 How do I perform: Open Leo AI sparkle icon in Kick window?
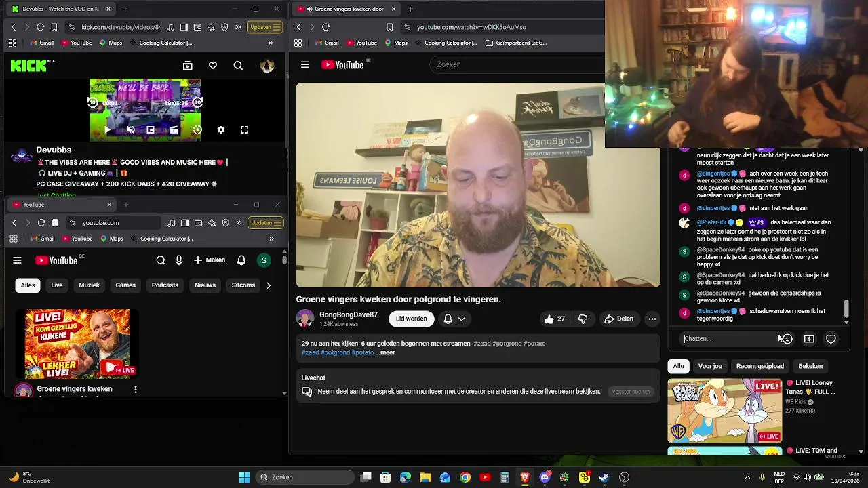pyautogui.click(x=211, y=27)
